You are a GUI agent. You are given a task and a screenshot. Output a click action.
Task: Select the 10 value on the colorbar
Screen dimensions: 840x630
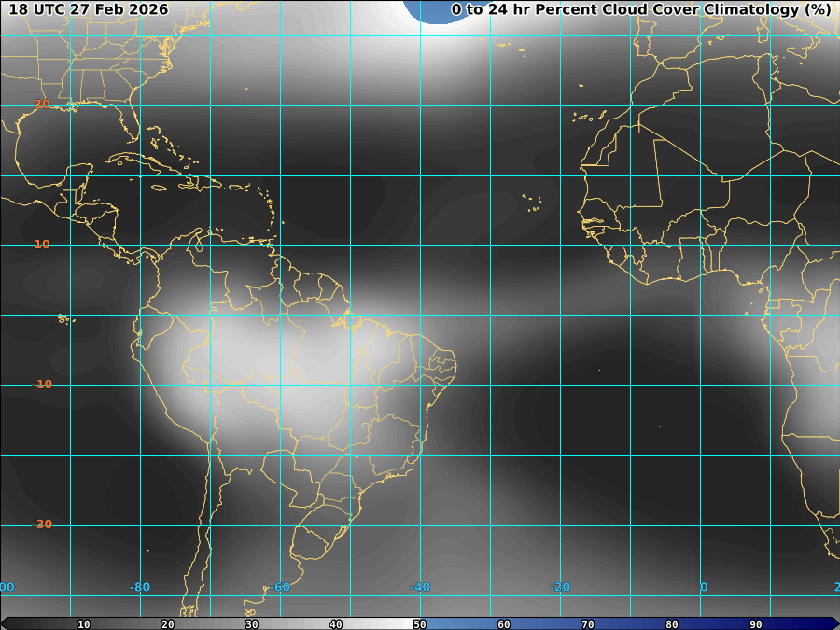tap(84, 624)
